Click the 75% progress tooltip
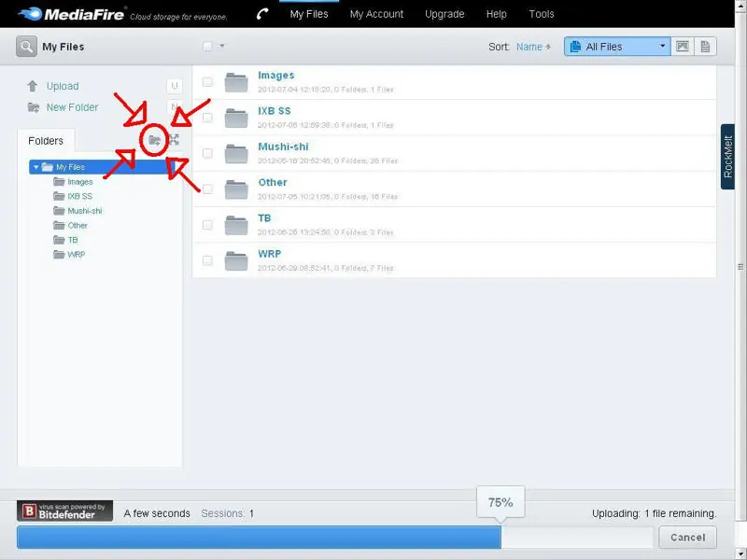747x560 pixels. 500,502
